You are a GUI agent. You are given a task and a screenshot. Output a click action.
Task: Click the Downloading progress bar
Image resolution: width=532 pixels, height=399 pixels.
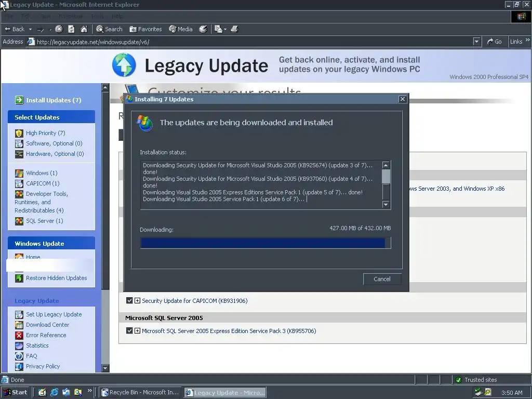point(265,243)
